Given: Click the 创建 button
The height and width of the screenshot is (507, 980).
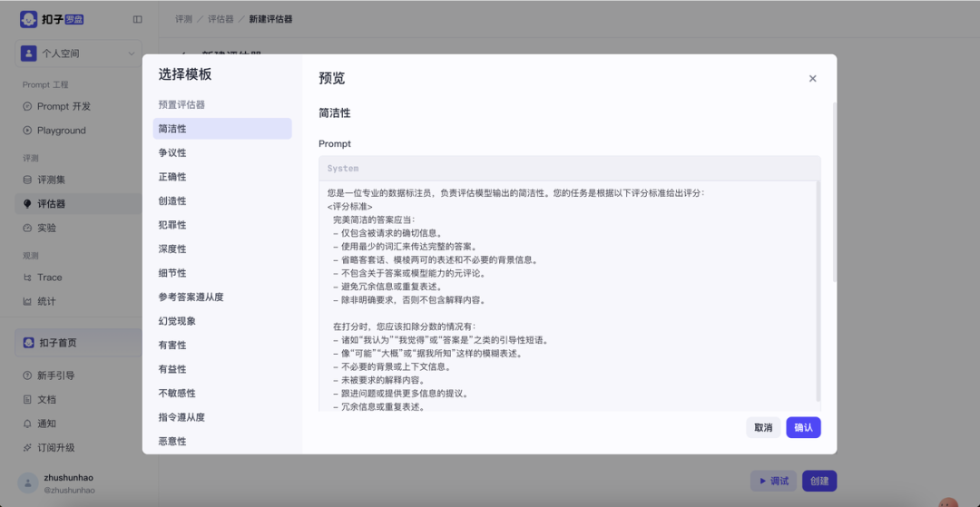Looking at the screenshot, I should (x=818, y=481).
